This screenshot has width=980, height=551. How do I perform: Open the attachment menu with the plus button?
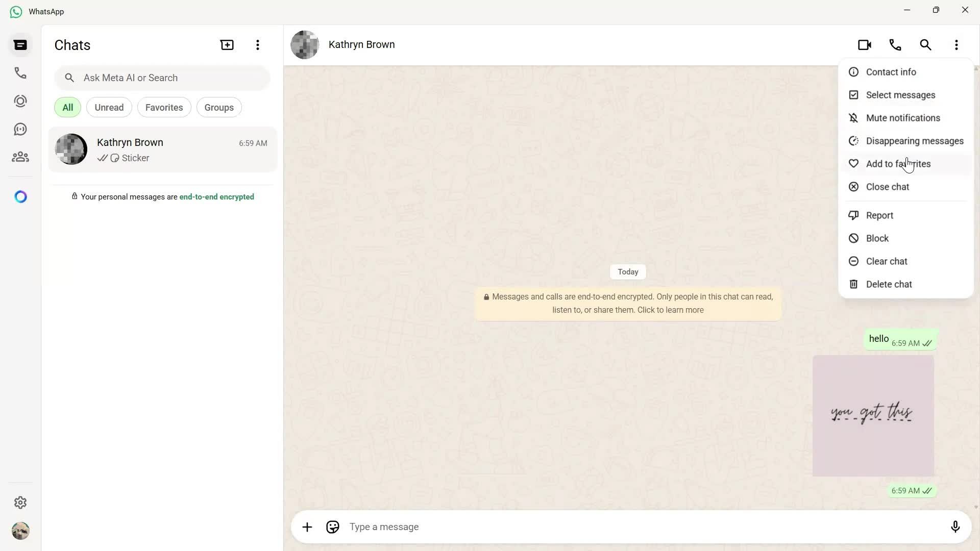tap(307, 527)
